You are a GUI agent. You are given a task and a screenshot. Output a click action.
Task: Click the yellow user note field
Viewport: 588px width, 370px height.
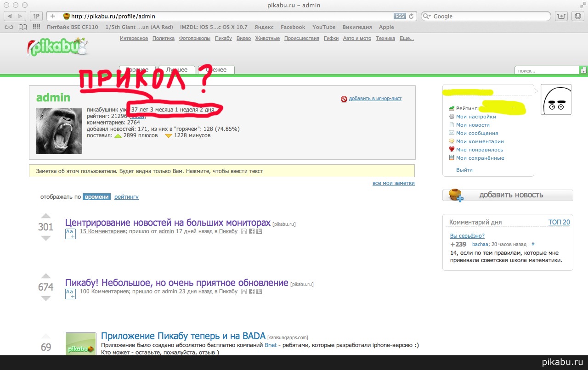coord(221,171)
